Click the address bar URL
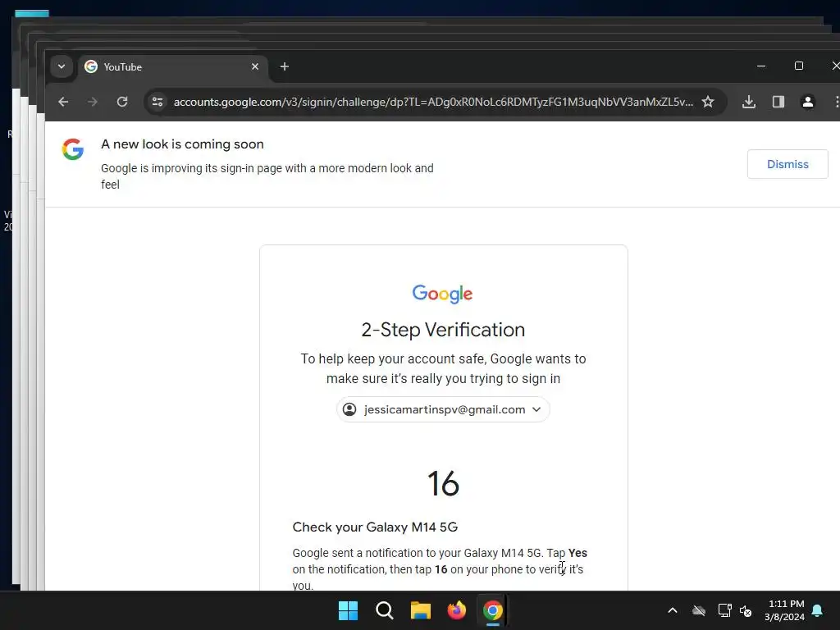Viewport: 840px width, 630px height. [433, 102]
